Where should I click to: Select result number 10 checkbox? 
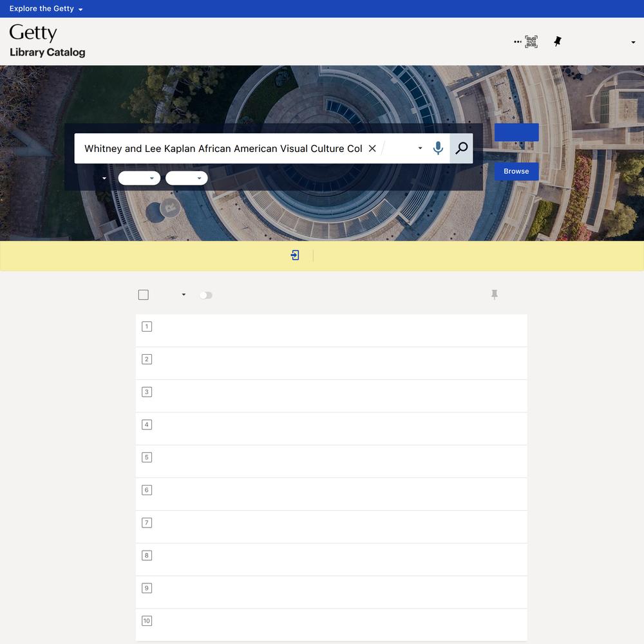(147, 621)
